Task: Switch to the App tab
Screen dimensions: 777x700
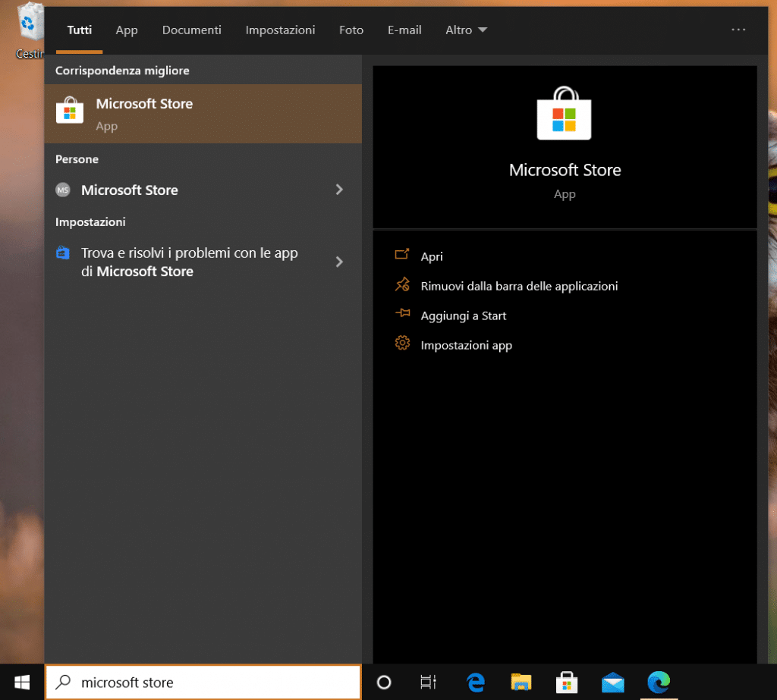Action: 127,30
